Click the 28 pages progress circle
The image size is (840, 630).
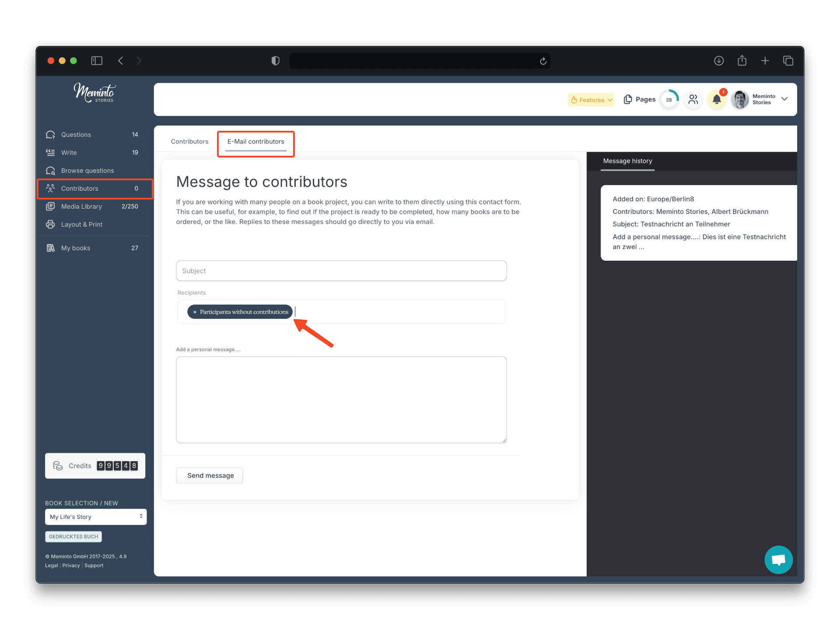click(669, 100)
